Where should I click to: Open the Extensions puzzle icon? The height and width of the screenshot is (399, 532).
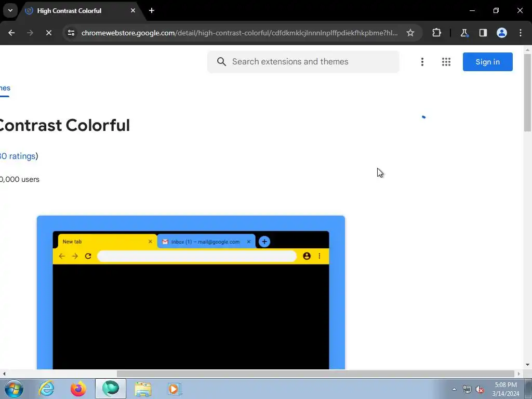pos(436,33)
